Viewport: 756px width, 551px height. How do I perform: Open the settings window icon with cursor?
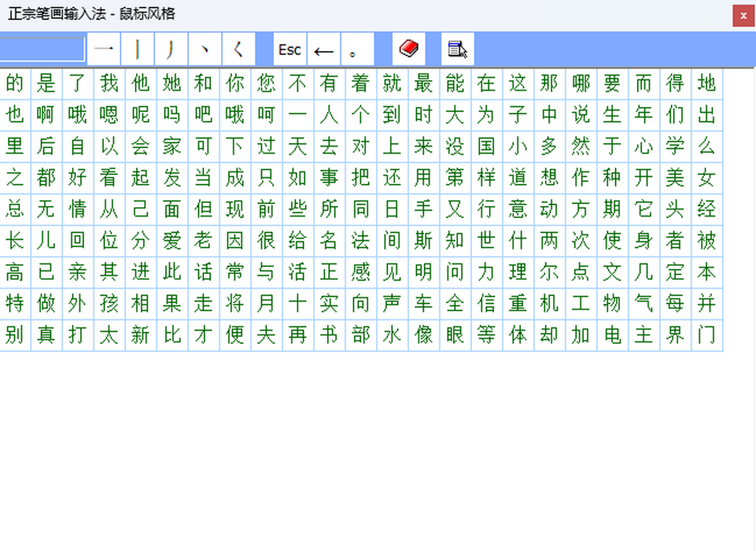point(457,49)
